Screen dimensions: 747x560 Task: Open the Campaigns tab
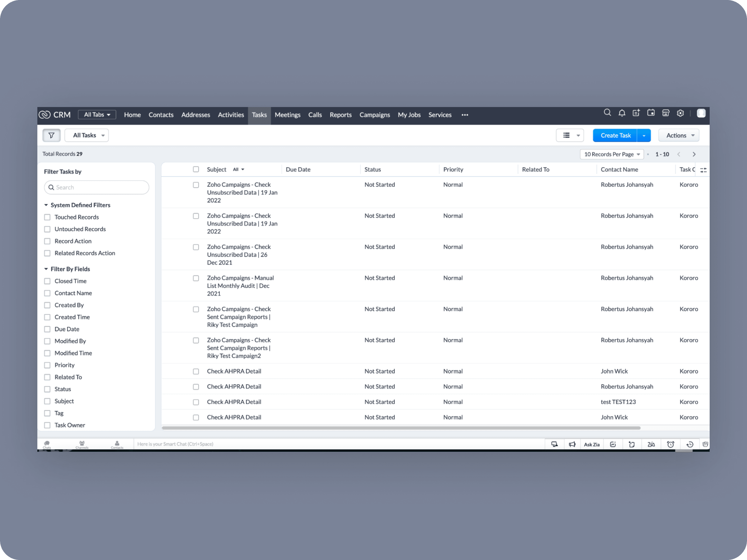coord(374,115)
